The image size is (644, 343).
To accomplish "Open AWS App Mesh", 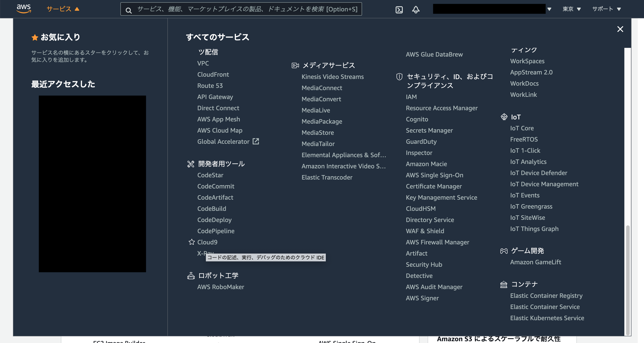I will pos(218,119).
